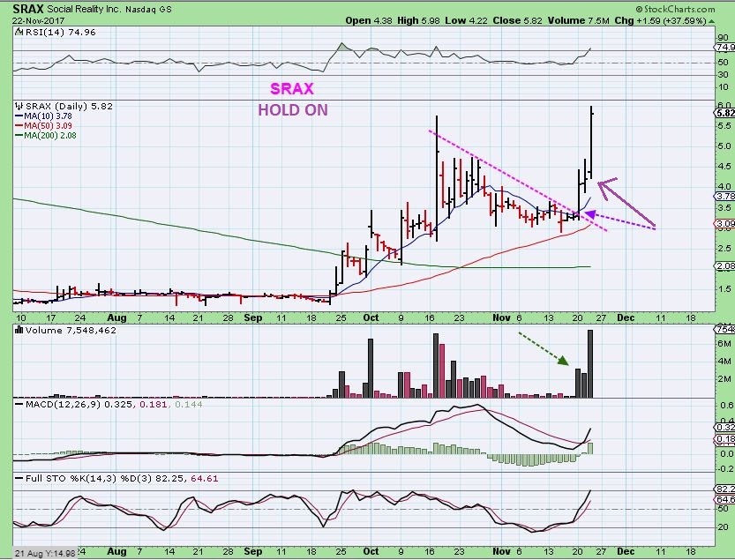Click the Dec label under the price chart

click(x=626, y=317)
